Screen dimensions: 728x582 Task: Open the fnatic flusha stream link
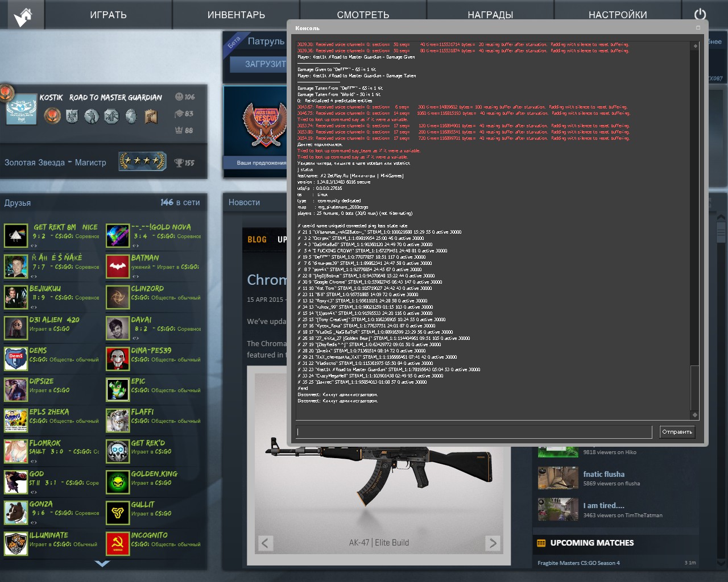603,474
